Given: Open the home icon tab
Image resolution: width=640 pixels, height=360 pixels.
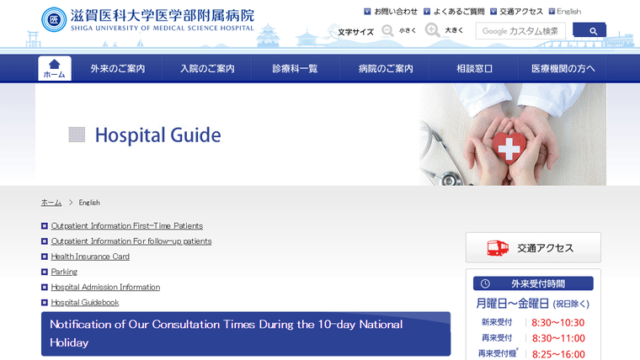Looking at the screenshot, I should 55,68.
